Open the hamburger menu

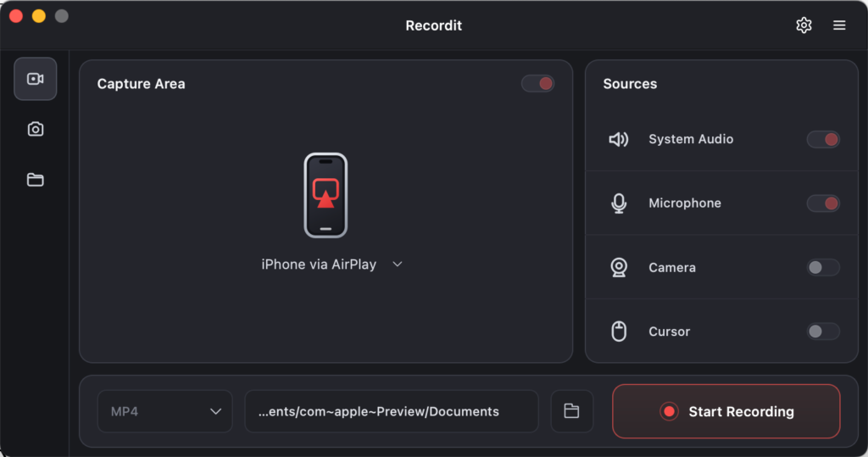pos(839,25)
